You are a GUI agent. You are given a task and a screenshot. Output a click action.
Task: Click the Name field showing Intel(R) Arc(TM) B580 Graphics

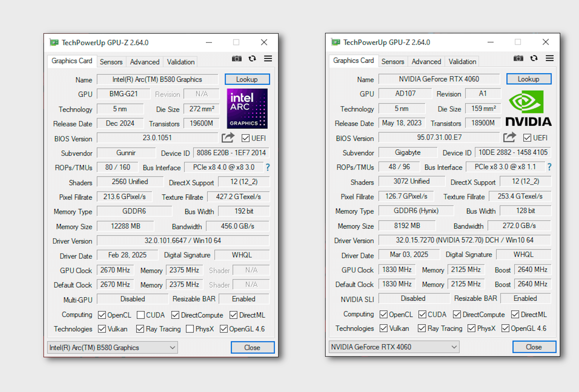pos(157,79)
